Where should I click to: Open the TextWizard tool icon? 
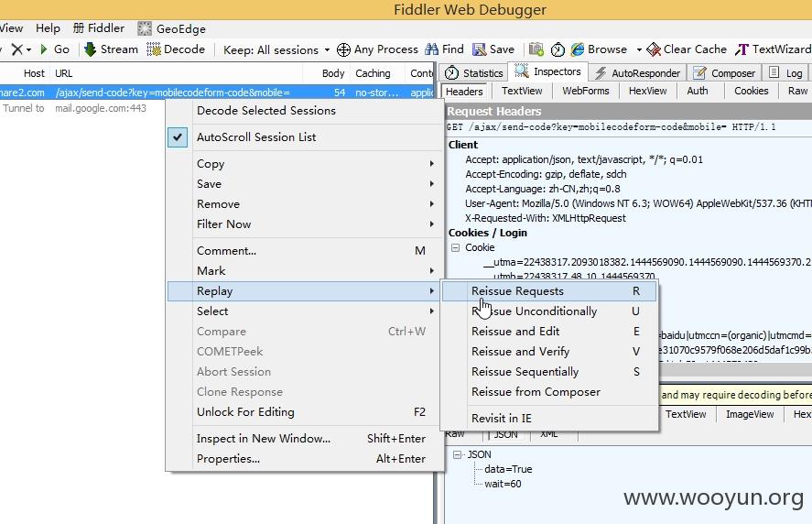click(742, 49)
